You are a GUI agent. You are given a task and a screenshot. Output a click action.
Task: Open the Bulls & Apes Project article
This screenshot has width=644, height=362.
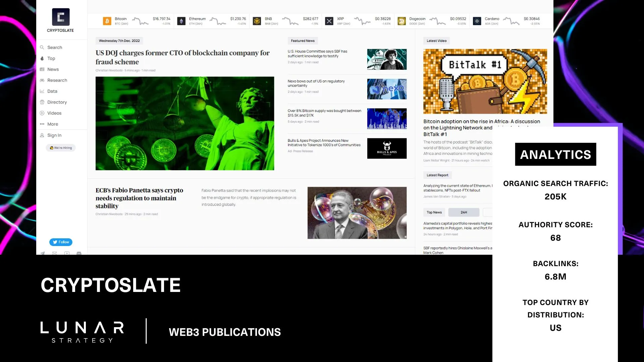coord(324,143)
